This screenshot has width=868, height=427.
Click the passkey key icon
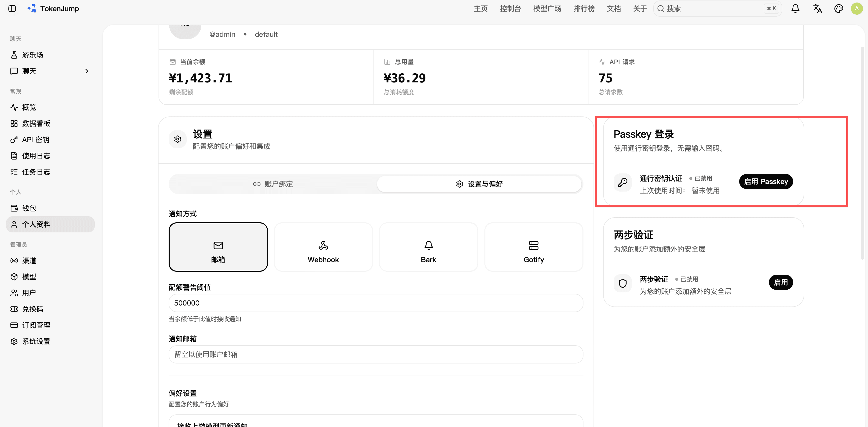click(x=622, y=182)
